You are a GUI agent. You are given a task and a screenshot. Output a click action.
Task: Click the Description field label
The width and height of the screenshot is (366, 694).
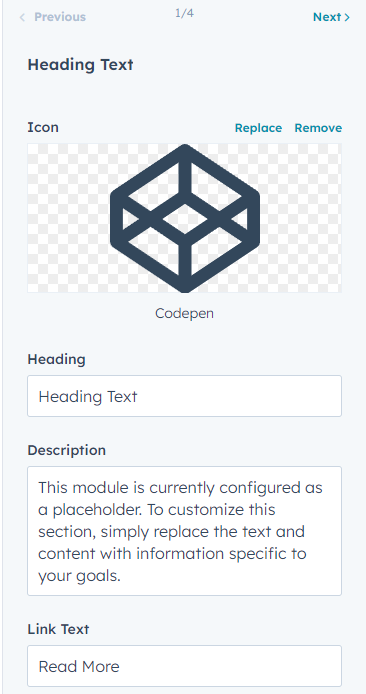[67, 450]
